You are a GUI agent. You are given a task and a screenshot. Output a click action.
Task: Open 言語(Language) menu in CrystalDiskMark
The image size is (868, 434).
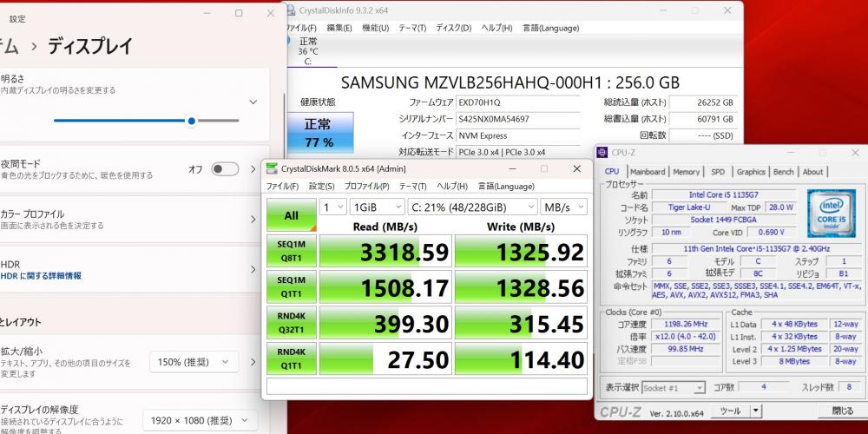(506, 187)
